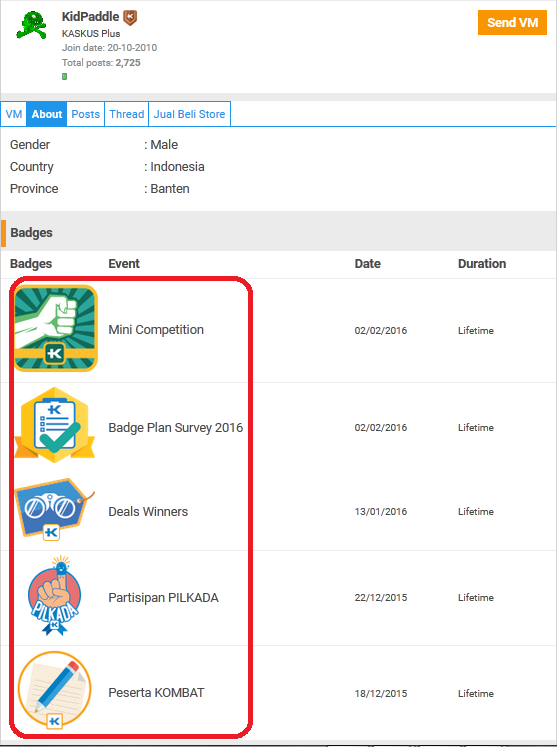Click the KidPaddle username

(x=91, y=17)
